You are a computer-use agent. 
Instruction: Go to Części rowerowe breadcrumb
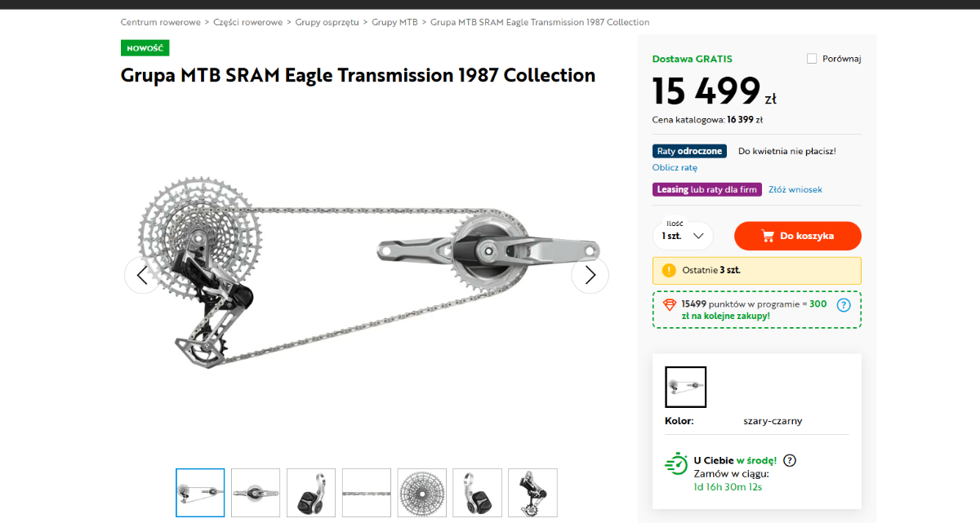247,22
